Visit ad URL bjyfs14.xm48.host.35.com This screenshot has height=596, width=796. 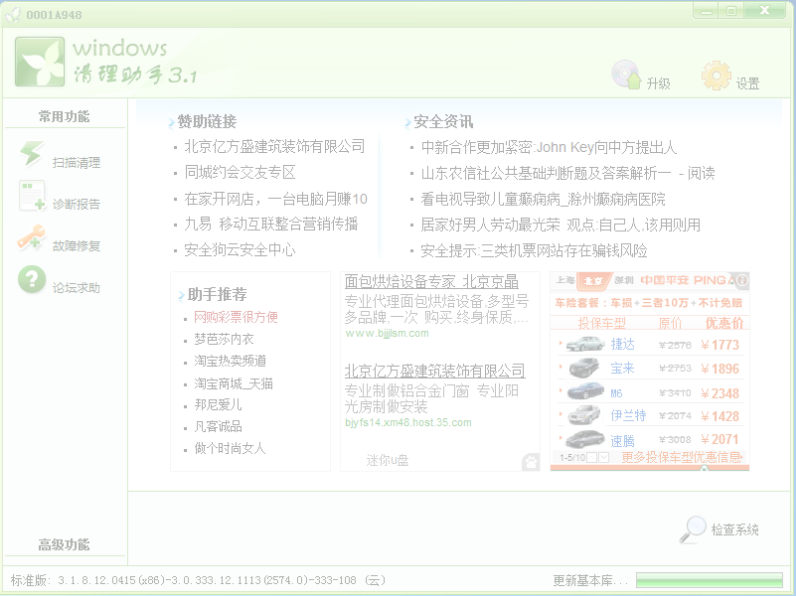[x=408, y=423]
